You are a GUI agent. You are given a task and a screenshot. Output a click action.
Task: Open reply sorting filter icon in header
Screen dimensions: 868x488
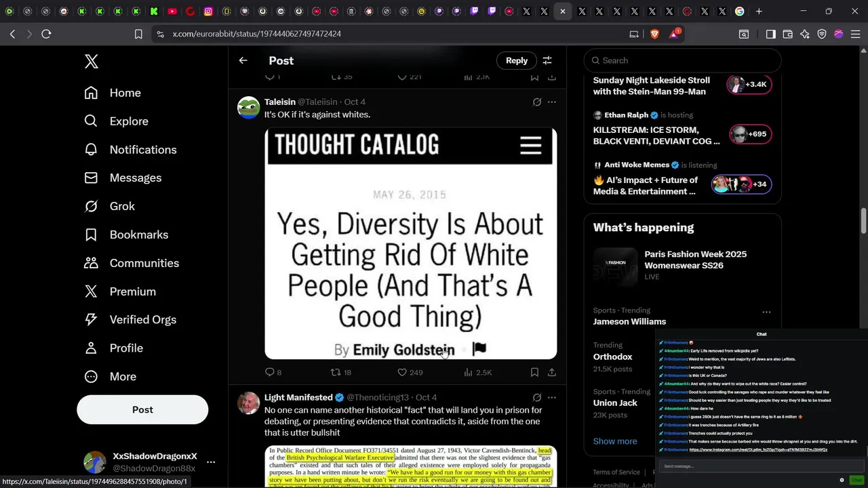click(547, 60)
